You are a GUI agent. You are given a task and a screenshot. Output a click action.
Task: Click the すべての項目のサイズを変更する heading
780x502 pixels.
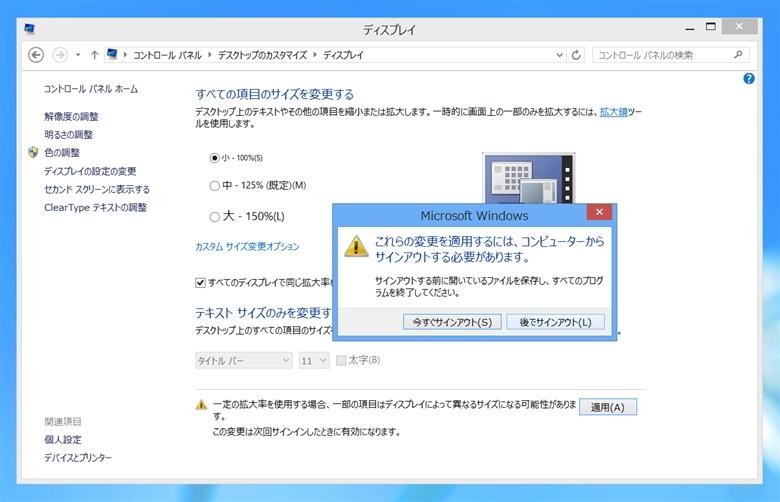(275, 94)
